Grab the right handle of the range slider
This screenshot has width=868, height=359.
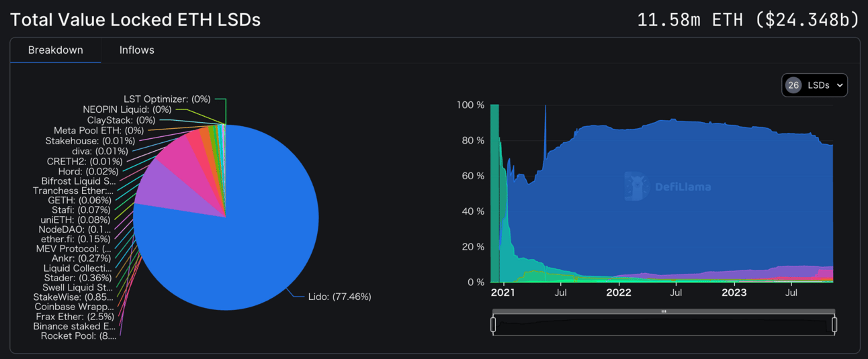point(834,325)
